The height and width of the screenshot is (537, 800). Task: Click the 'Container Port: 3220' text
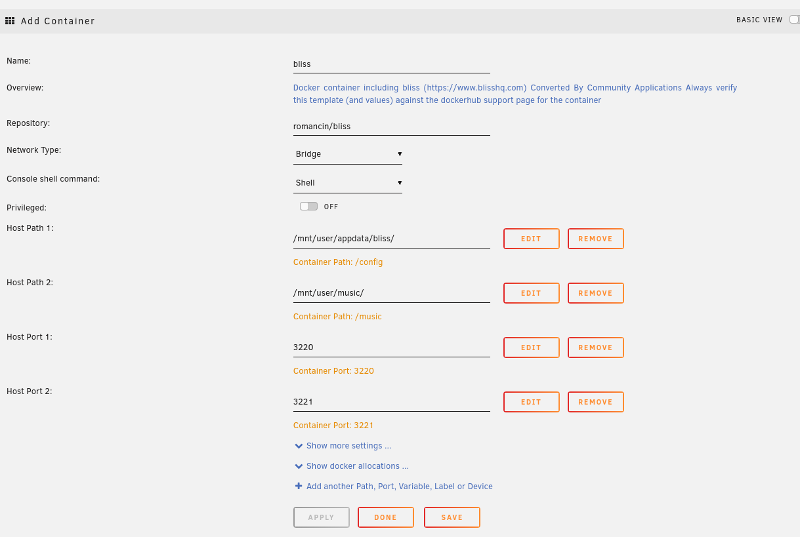tap(333, 371)
